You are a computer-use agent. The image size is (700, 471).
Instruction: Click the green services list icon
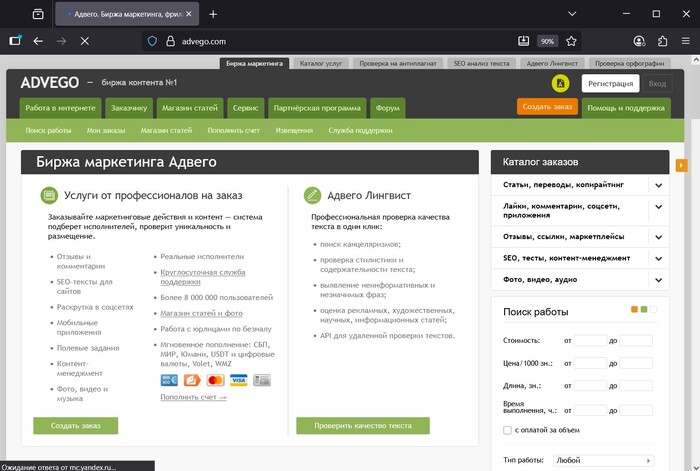click(x=49, y=195)
